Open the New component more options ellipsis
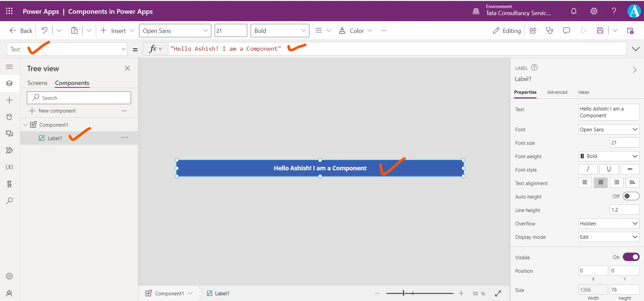644x301 pixels. pyautogui.click(x=124, y=111)
